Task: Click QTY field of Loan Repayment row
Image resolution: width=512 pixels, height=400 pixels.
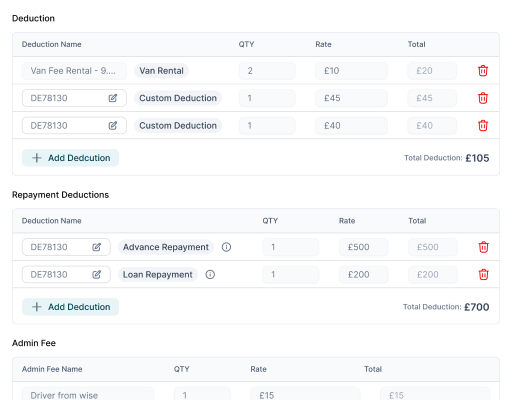Action: [x=291, y=274]
